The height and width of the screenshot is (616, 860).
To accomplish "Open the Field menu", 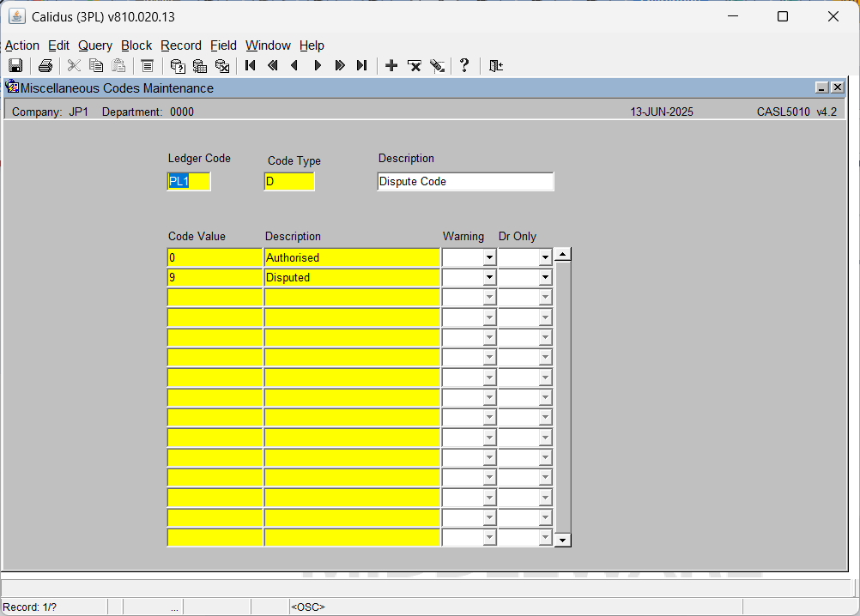I will [224, 45].
